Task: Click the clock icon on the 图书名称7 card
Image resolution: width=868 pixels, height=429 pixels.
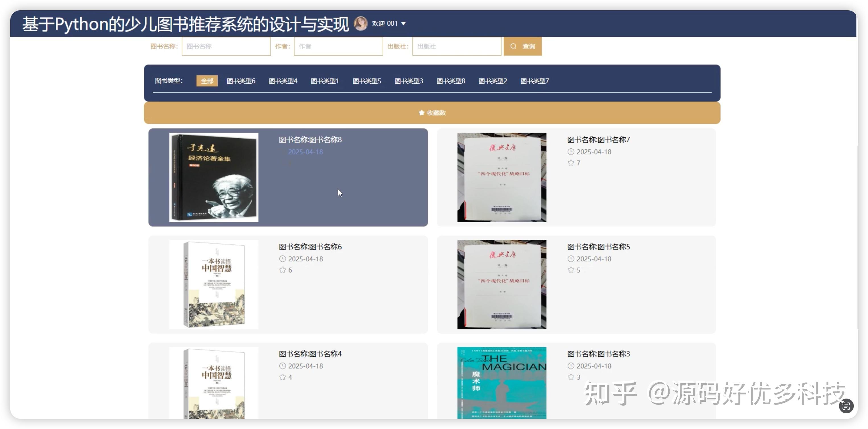Action: coord(571,152)
